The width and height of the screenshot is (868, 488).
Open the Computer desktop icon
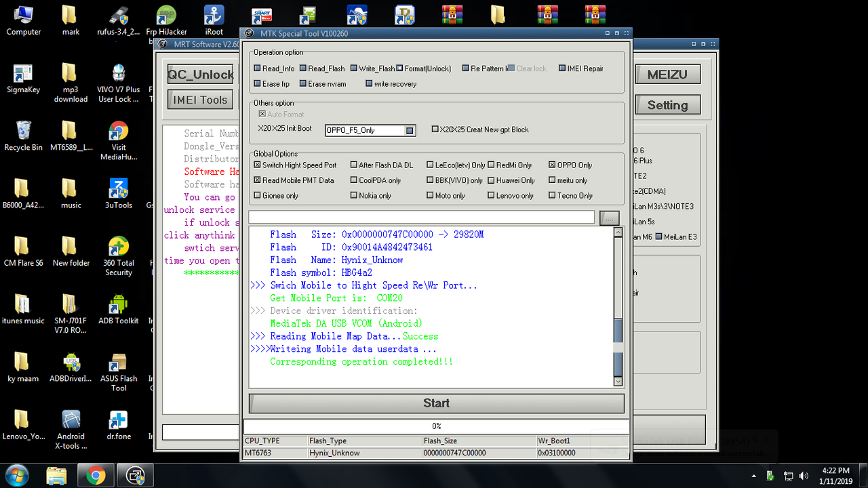[23, 20]
